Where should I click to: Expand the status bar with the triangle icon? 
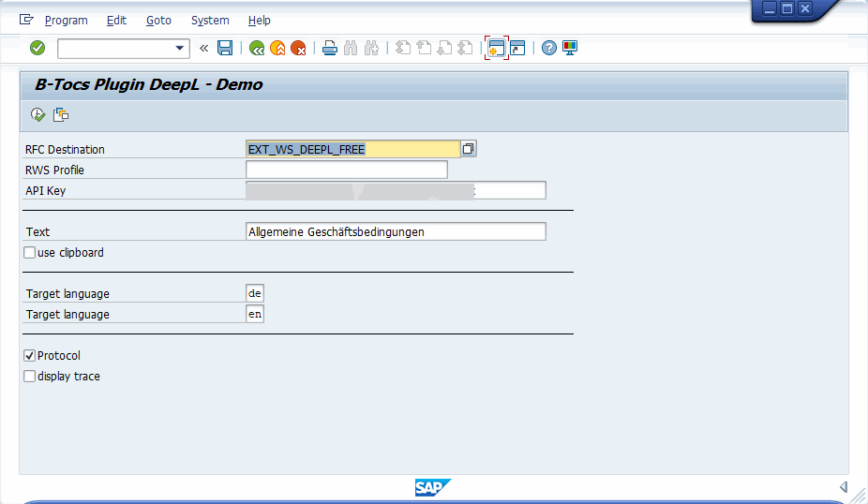844,487
